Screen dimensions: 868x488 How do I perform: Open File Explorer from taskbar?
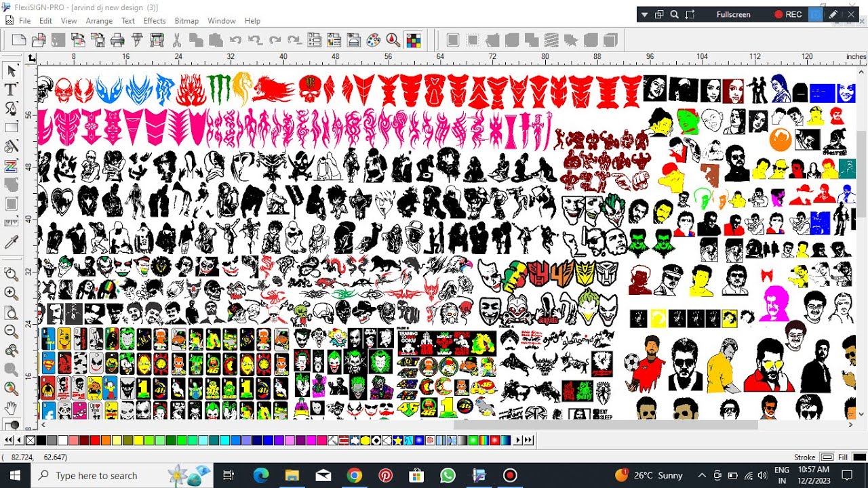click(292, 475)
